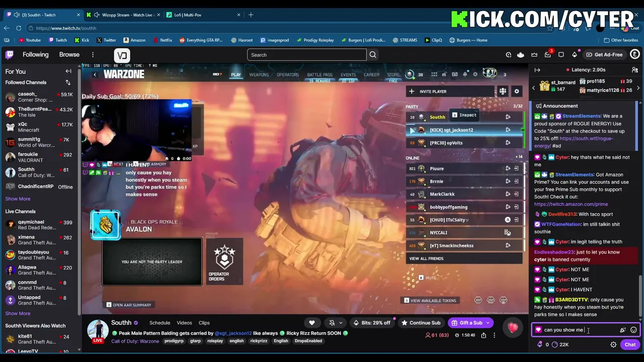644x362 pixels.
Task: Open the Following page
Action: tap(35, 54)
